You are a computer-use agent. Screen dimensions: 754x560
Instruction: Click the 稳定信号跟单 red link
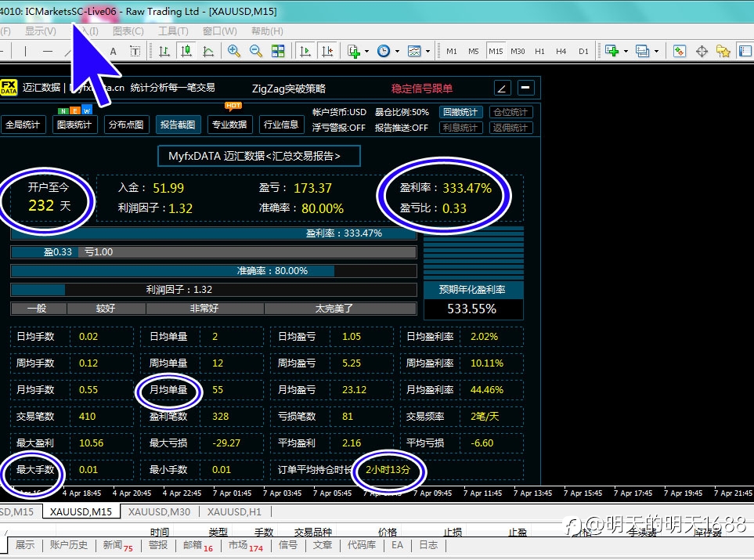tap(422, 89)
